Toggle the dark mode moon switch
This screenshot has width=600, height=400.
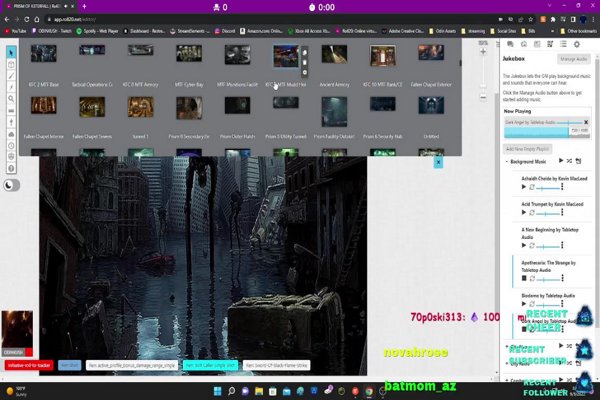(x=11, y=185)
